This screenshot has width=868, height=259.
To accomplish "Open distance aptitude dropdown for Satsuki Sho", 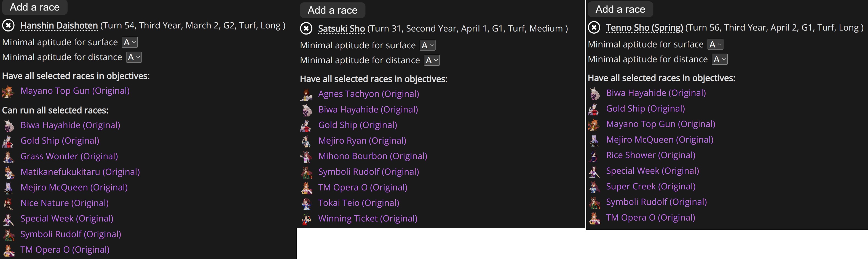I will click(432, 60).
